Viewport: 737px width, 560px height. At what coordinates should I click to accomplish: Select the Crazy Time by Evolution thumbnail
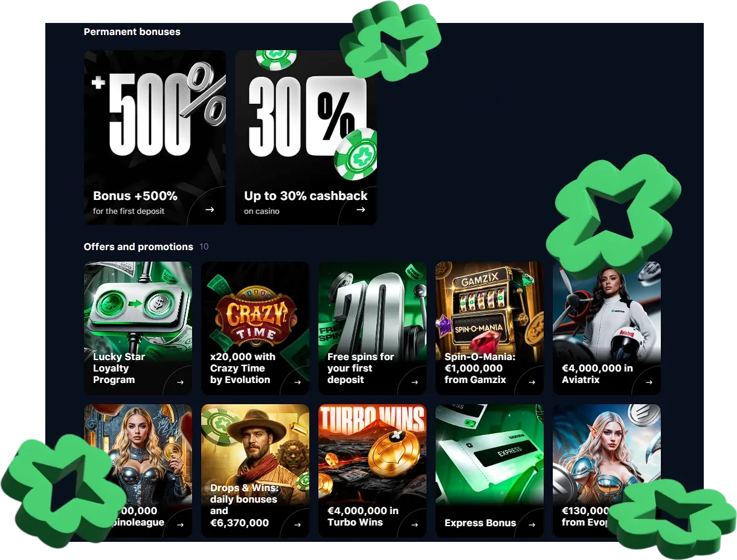255,328
